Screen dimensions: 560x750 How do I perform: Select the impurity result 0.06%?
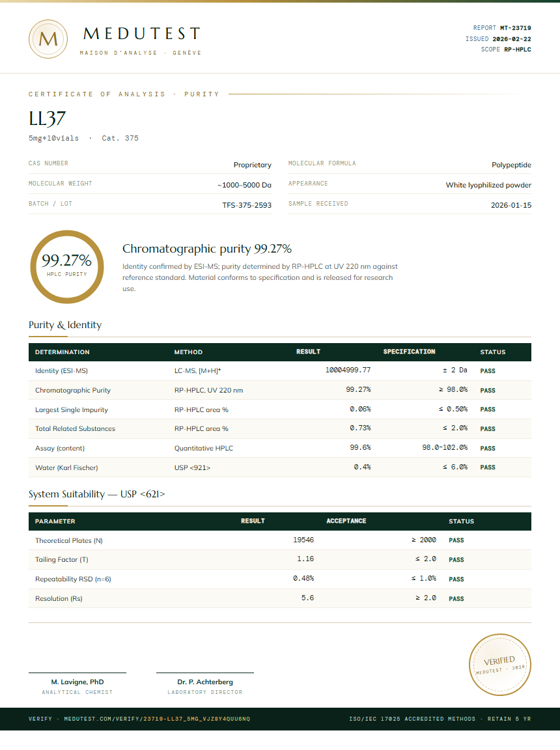pos(360,410)
